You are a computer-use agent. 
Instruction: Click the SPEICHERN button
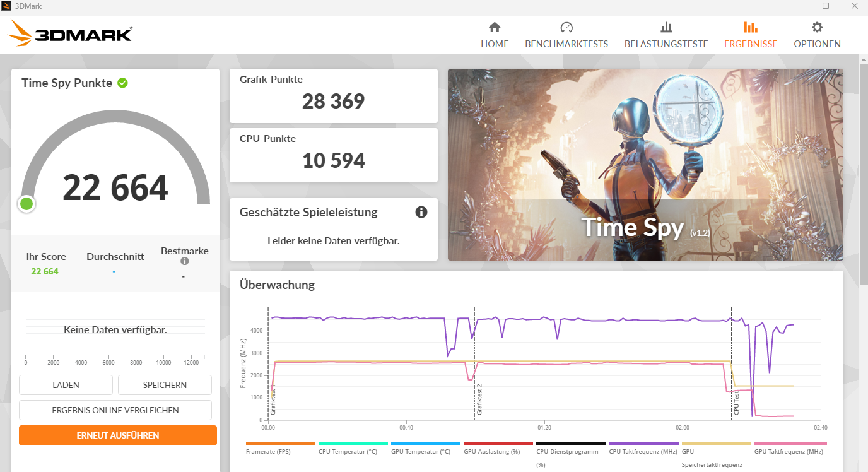(x=165, y=385)
